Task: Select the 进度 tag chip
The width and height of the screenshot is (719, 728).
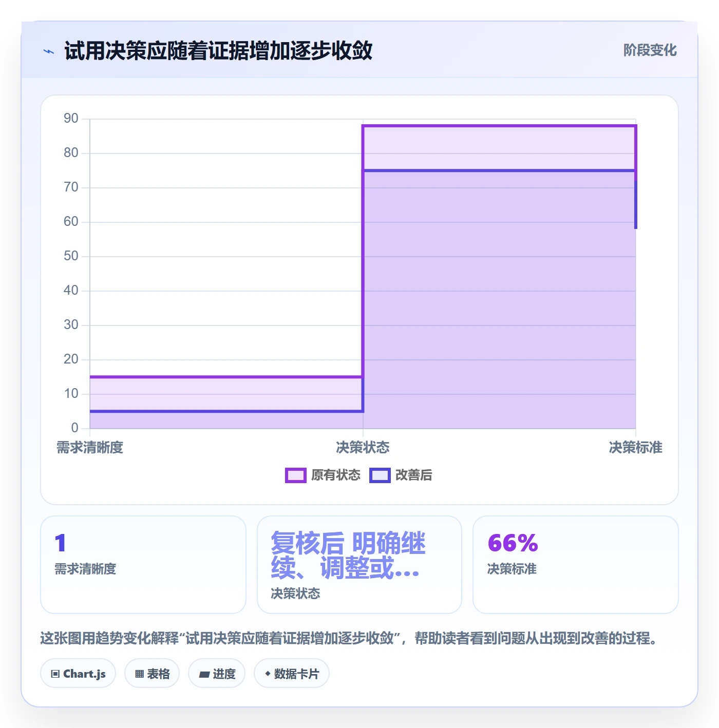Action: pyautogui.click(x=217, y=674)
